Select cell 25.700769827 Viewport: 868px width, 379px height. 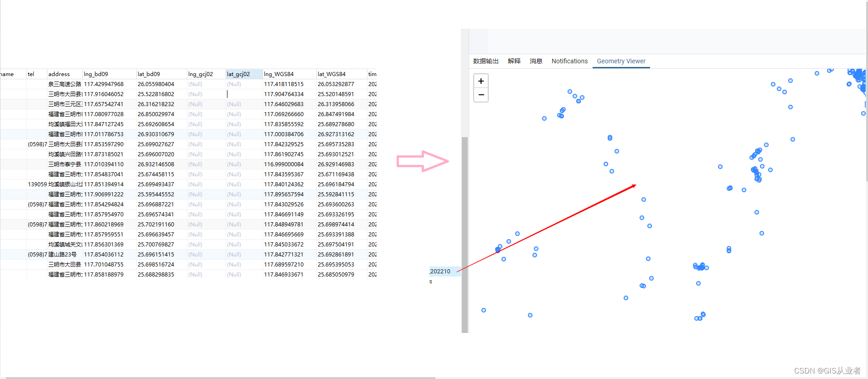click(x=162, y=245)
